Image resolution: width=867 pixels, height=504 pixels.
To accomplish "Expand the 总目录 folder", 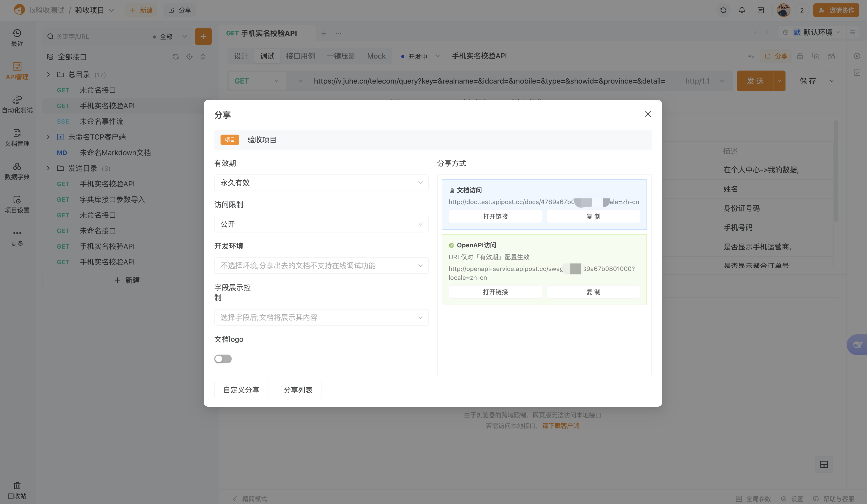I will [x=48, y=74].
